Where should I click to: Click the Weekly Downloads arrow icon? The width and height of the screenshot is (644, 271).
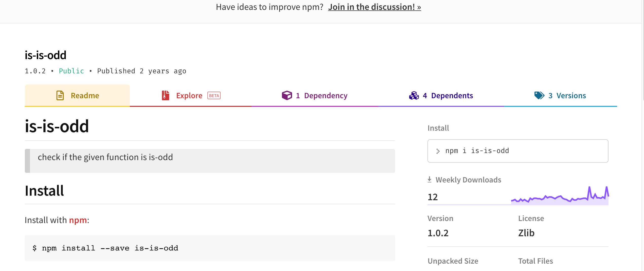click(x=430, y=180)
